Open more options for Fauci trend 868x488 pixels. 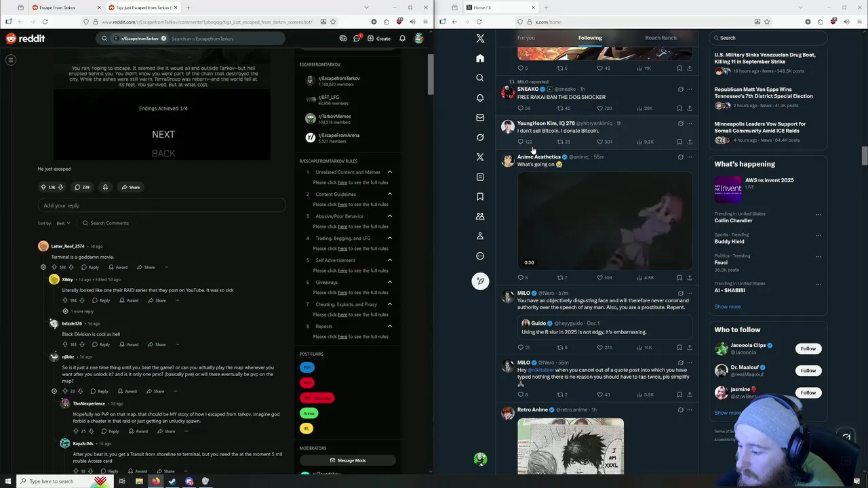tap(818, 256)
